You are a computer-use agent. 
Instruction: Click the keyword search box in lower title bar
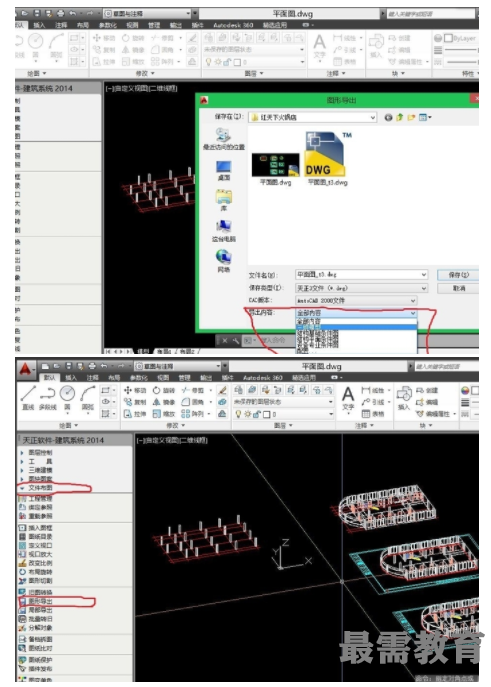click(x=446, y=366)
